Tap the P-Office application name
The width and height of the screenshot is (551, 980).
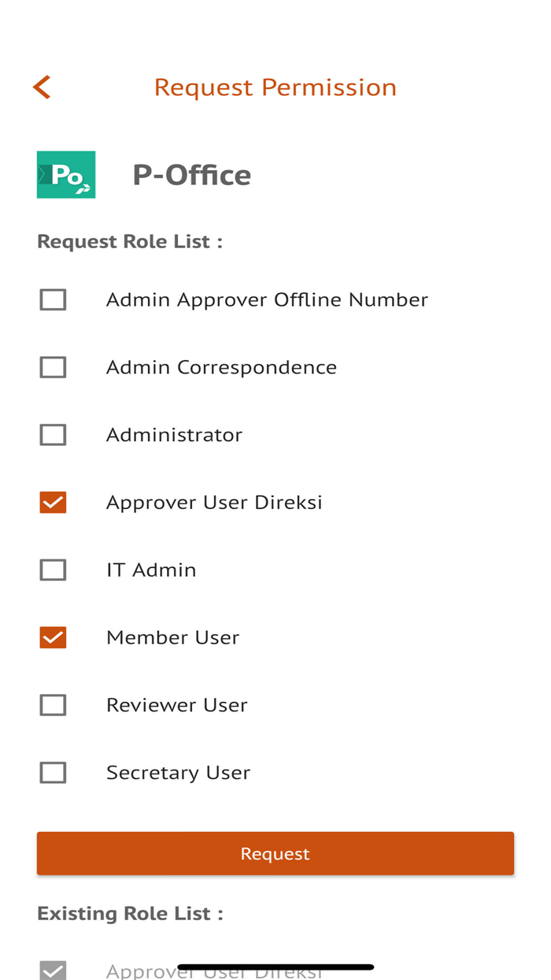tap(191, 175)
